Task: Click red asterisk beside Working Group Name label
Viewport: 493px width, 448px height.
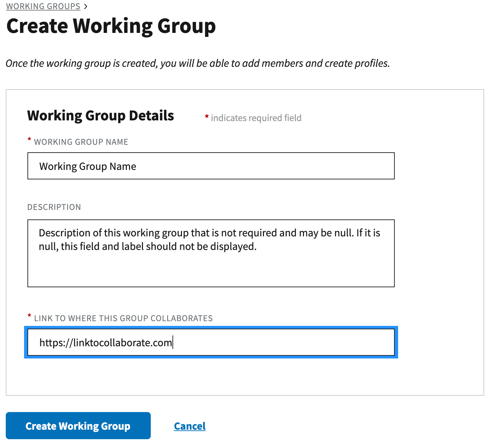Action: pyautogui.click(x=29, y=139)
